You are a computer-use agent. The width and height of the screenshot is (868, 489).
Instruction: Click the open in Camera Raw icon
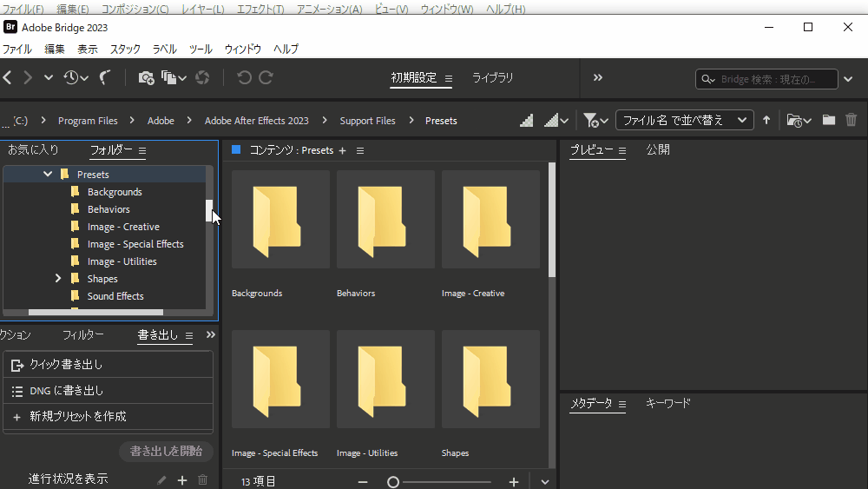click(x=202, y=77)
